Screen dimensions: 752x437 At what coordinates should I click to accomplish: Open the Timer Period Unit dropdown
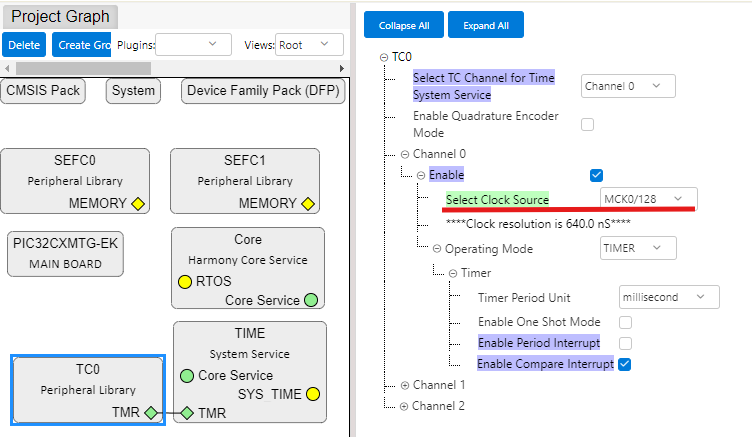coord(669,297)
